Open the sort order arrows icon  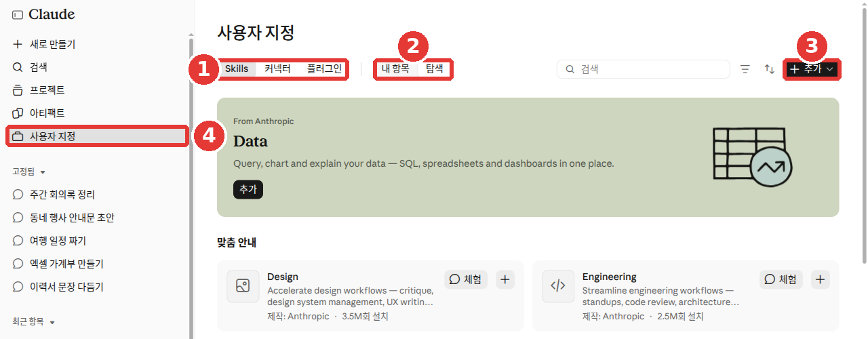[x=769, y=69]
